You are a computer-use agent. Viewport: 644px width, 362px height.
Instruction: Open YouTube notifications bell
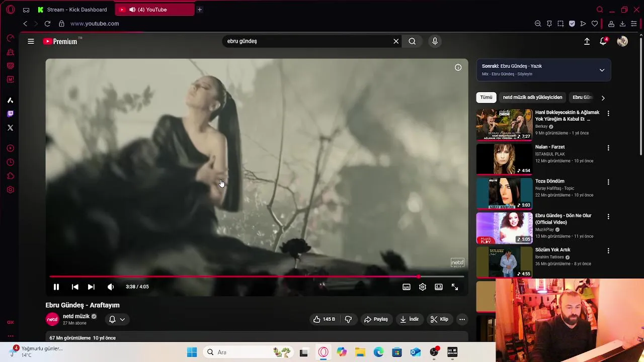point(603,41)
